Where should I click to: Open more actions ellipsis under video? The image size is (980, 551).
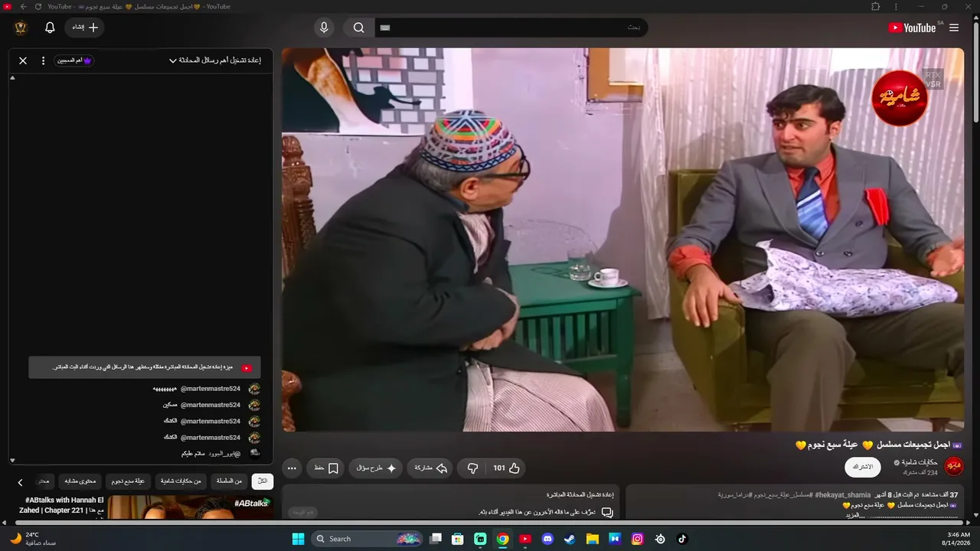point(292,468)
